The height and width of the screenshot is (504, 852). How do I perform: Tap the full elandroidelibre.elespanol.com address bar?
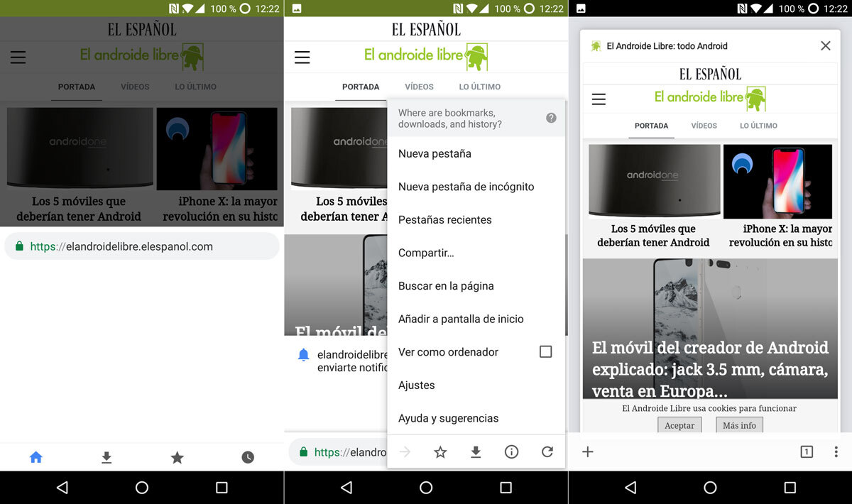(x=142, y=246)
